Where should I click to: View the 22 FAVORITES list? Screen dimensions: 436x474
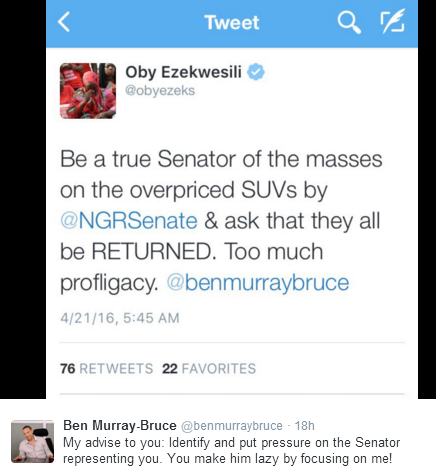pyautogui.click(x=209, y=369)
